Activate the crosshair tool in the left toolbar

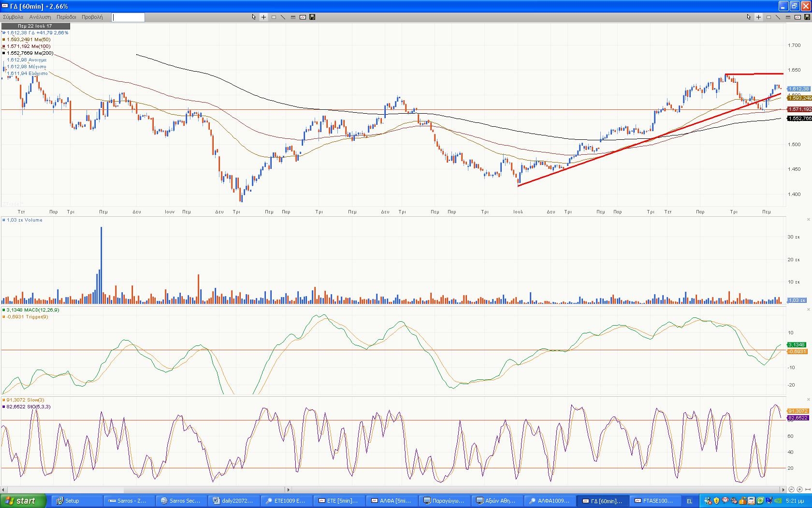tap(263, 17)
